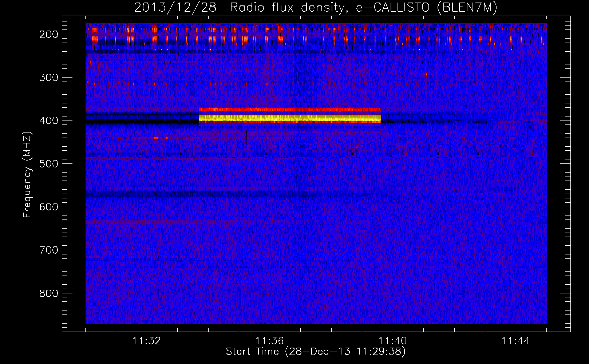Click the 'Frequency (MHZ)' axis label
The width and height of the screenshot is (589, 364).
click(x=27, y=174)
